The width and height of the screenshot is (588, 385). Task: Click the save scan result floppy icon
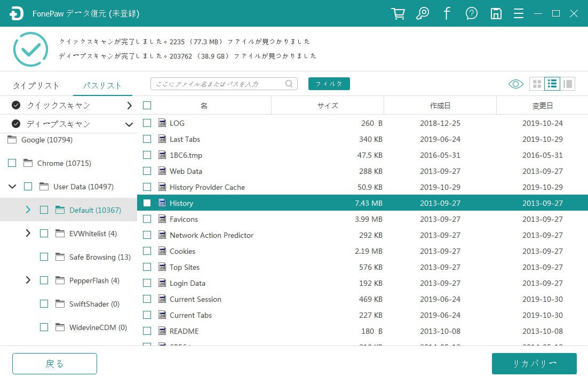tap(496, 13)
